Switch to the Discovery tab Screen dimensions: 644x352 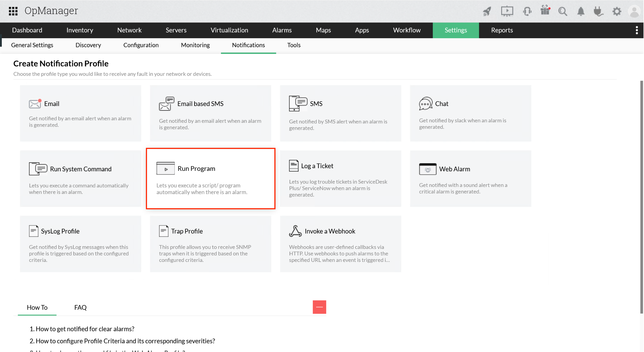(88, 45)
